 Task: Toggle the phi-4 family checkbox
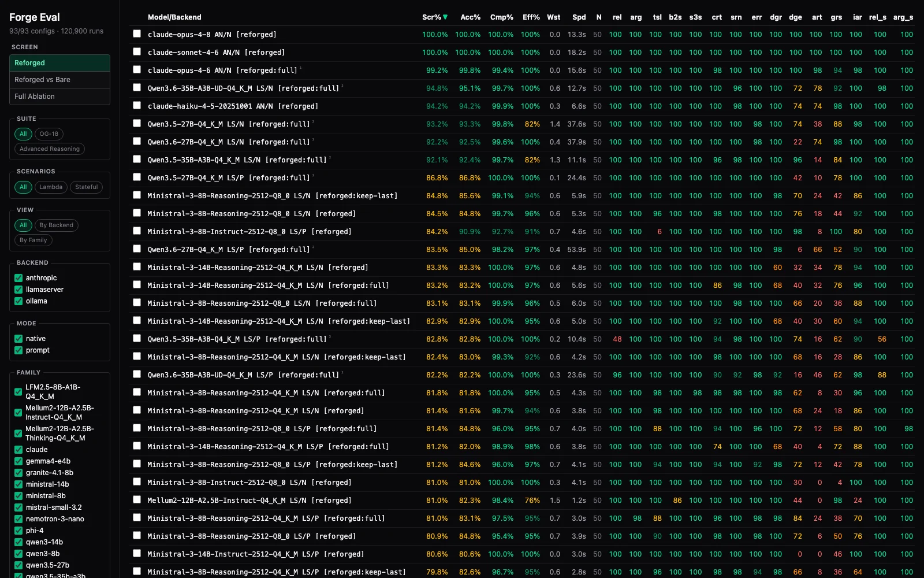click(x=18, y=531)
